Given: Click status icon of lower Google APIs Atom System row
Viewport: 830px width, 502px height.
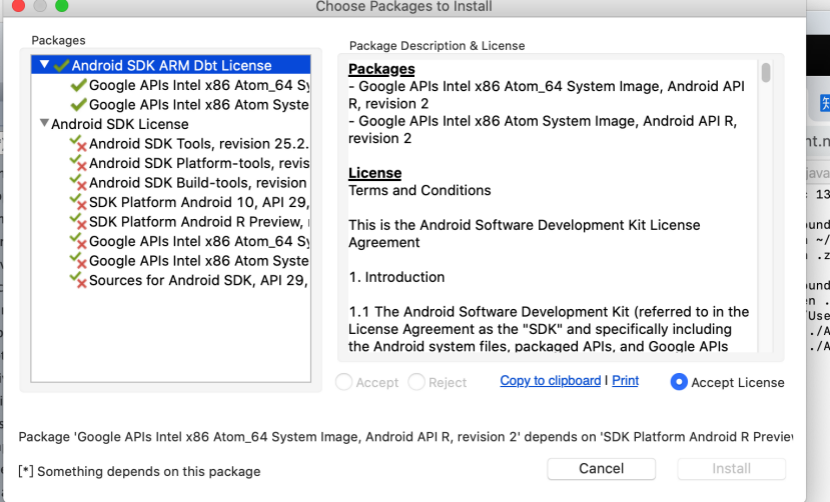Looking at the screenshot, I should (x=78, y=261).
